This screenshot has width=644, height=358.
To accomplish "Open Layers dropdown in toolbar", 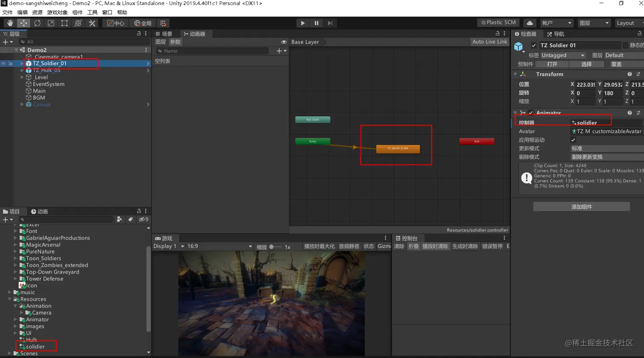I will [x=594, y=23].
